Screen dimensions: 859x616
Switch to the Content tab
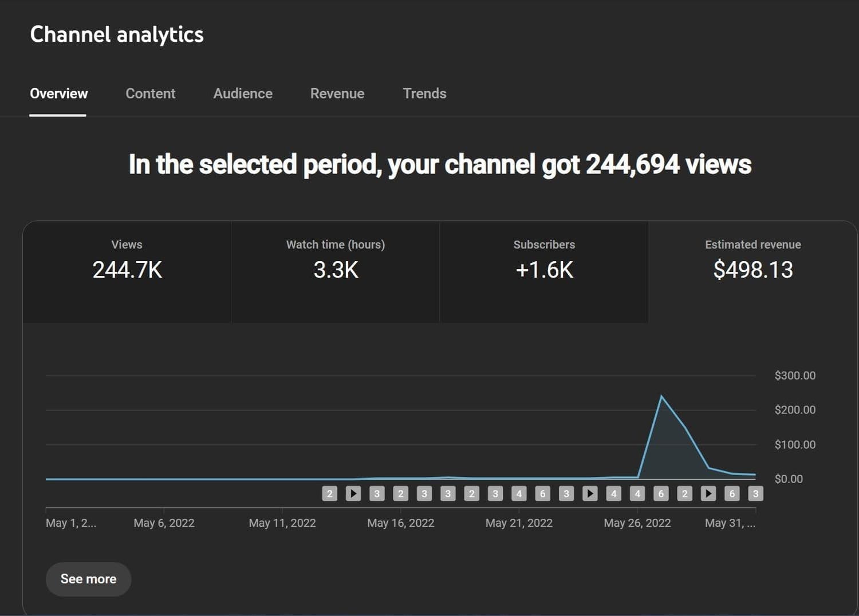click(x=150, y=93)
